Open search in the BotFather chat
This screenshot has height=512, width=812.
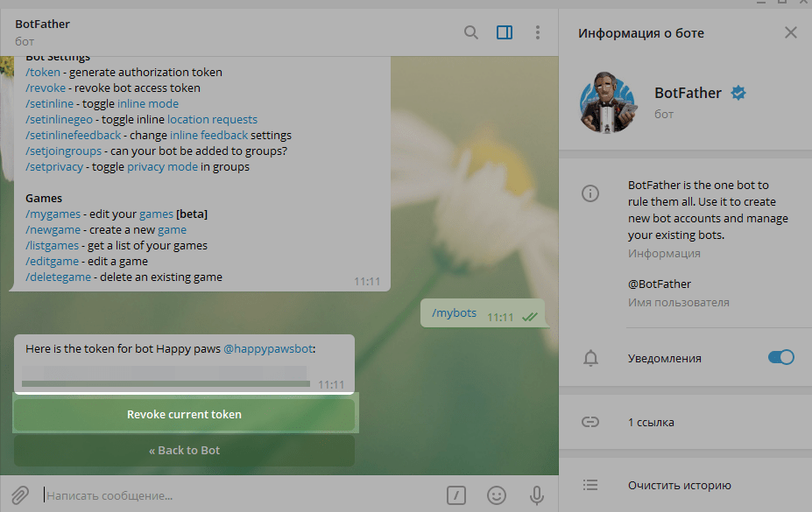point(471,33)
